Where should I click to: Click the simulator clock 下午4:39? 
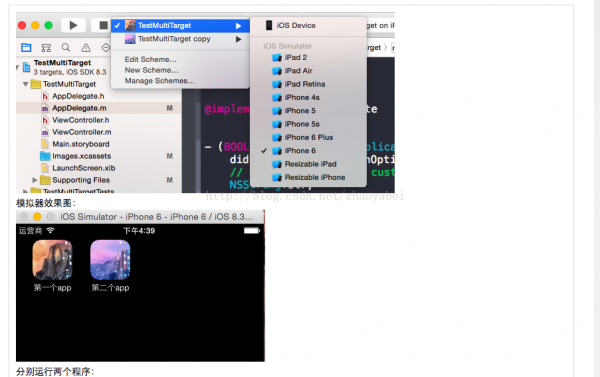139,231
